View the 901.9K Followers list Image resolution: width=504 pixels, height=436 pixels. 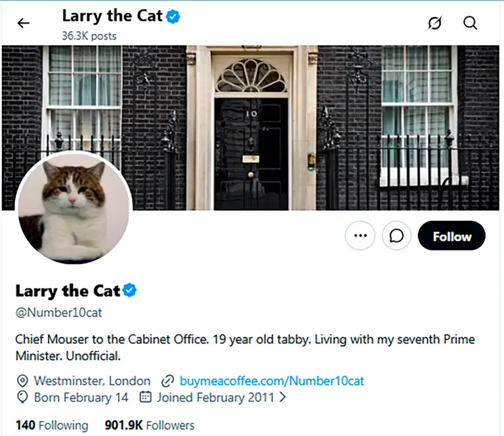click(x=150, y=425)
